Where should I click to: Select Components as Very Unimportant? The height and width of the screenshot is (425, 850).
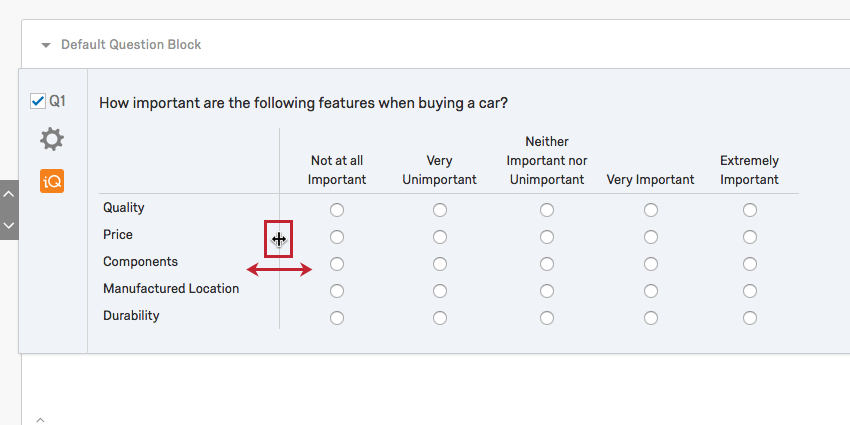(x=440, y=264)
